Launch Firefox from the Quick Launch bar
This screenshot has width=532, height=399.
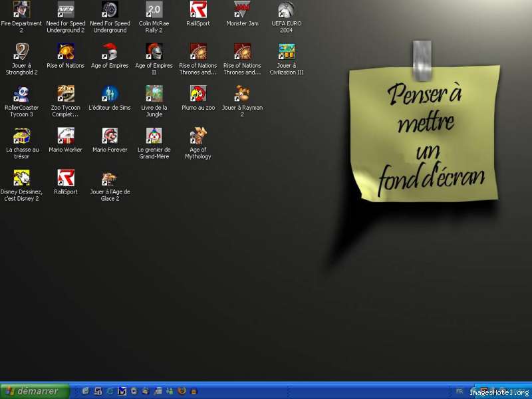coord(182,391)
